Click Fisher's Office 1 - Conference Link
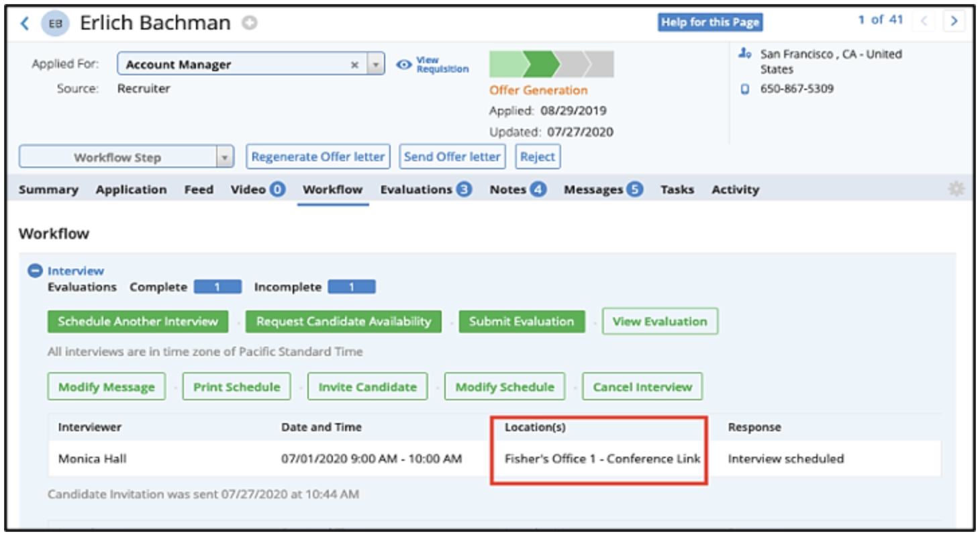 coord(602,459)
